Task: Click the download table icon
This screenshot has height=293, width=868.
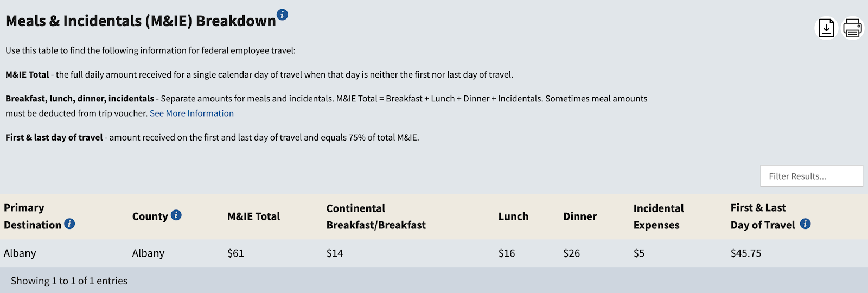Action: 826,28
